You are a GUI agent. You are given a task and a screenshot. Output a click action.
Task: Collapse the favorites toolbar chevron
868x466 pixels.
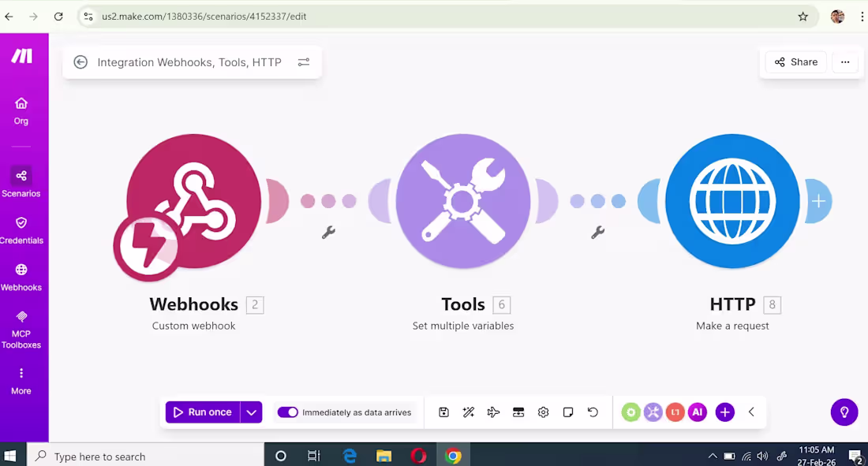pos(751,412)
